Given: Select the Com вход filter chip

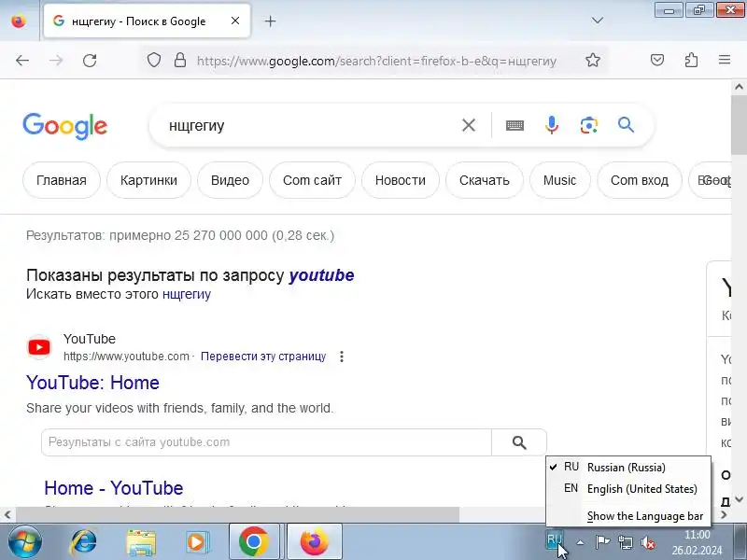Looking at the screenshot, I should pyautogui.click(x=640, y=180).
